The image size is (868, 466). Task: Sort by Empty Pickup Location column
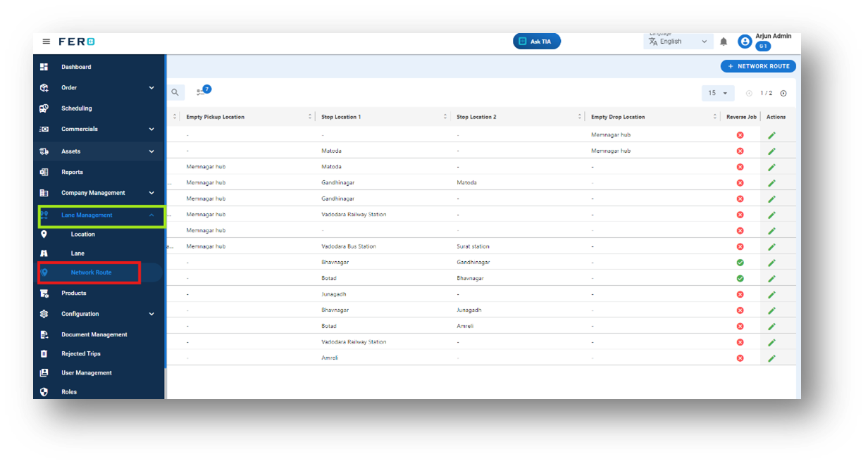point(310,117)
